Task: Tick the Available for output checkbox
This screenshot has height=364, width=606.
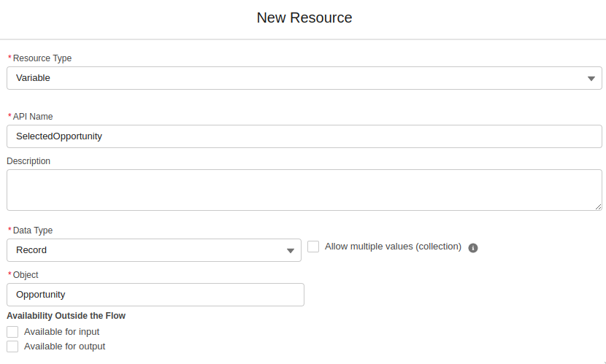Action: [x=12, y=346]
